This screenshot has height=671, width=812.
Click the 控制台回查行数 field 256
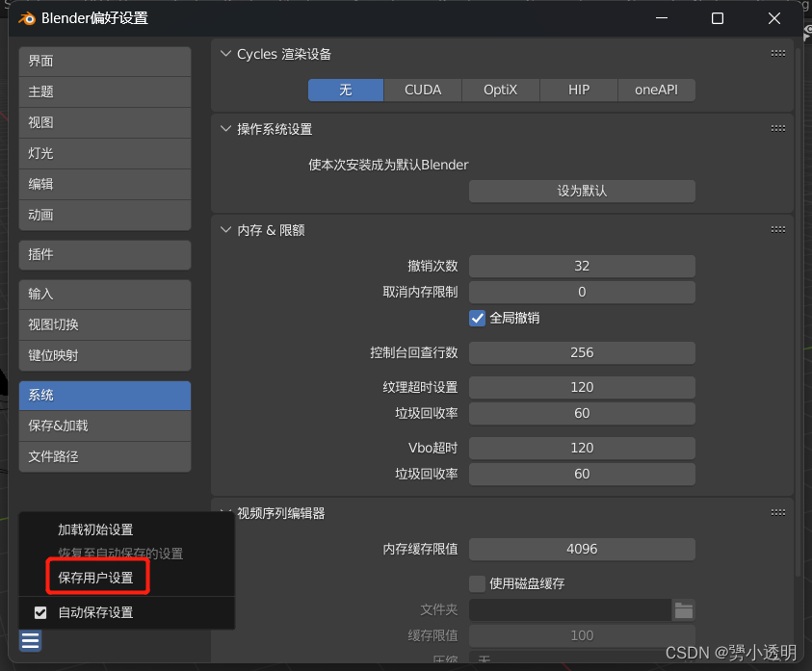(582, 352)
